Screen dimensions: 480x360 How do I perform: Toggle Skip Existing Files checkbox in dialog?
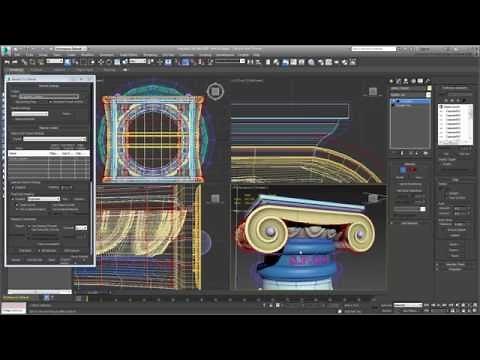click(x=14, y=102)
